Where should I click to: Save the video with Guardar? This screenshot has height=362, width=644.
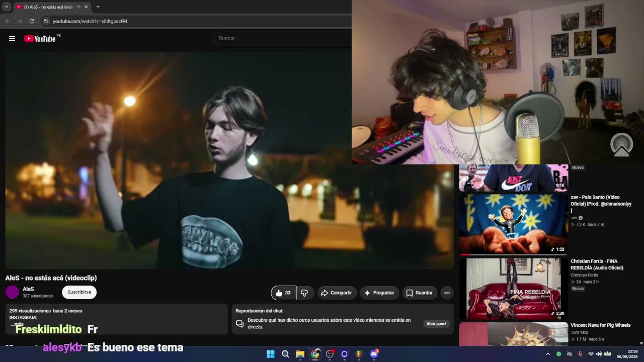(420, 293)
